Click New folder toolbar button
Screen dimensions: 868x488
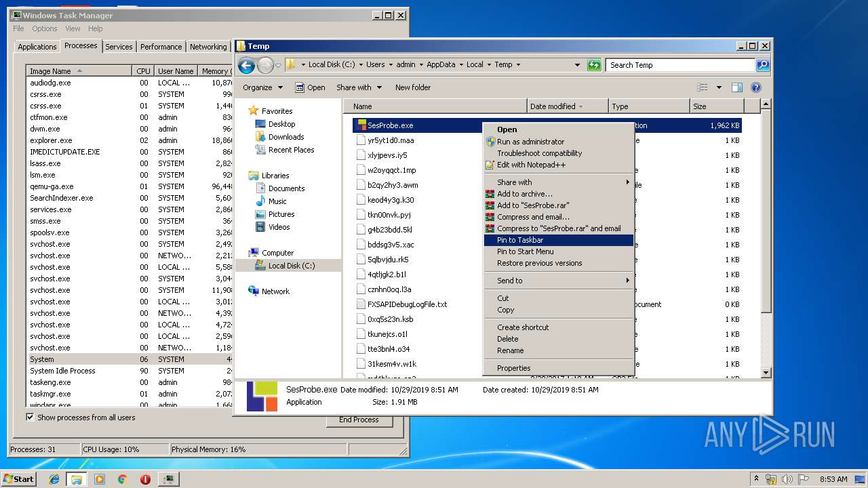[413, 87]
